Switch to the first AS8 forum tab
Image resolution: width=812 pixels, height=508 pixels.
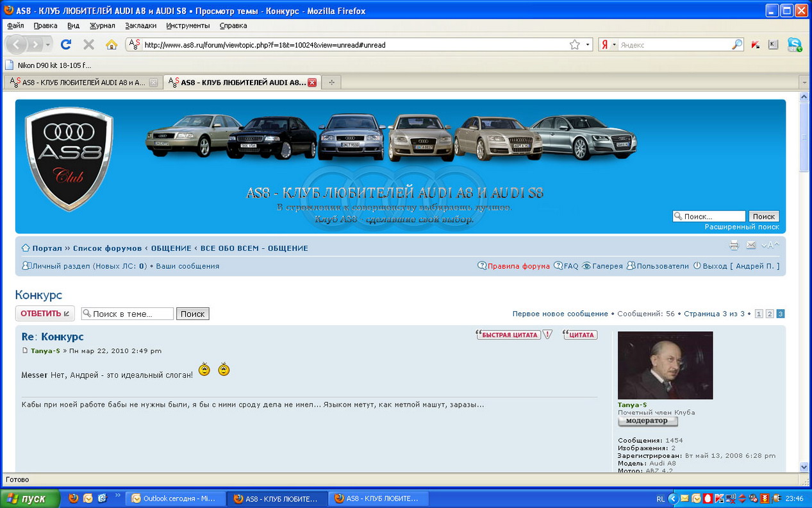point(79,82)
